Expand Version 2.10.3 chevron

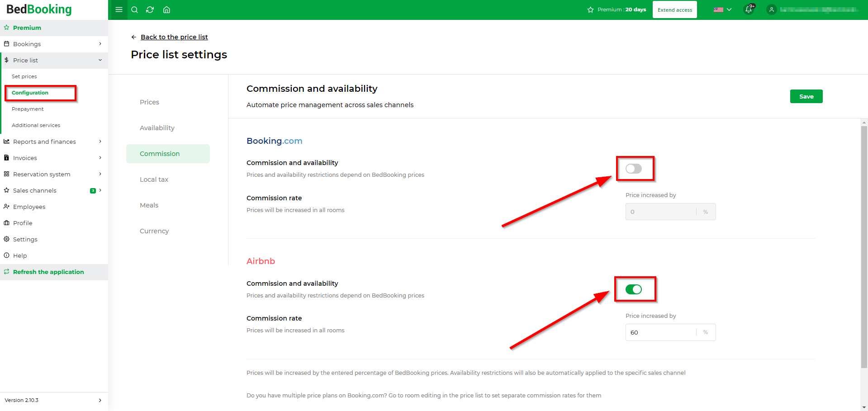tap(100, 400)
